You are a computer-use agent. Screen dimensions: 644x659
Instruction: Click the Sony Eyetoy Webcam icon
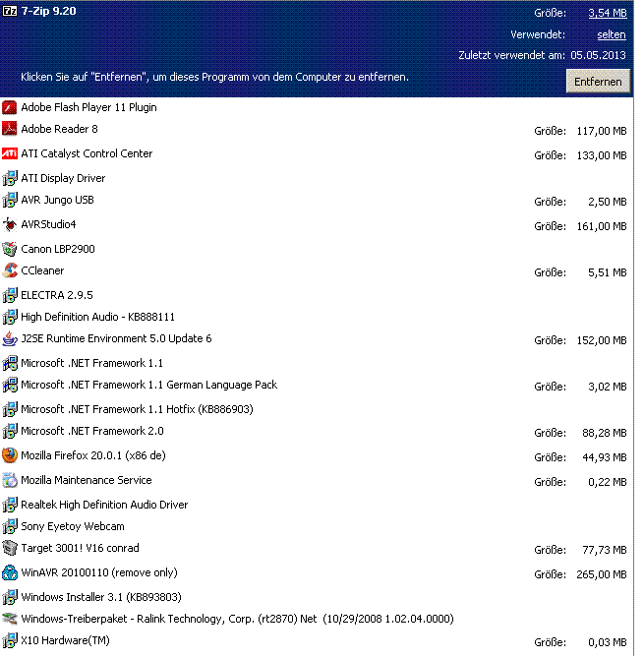point(9,526)
